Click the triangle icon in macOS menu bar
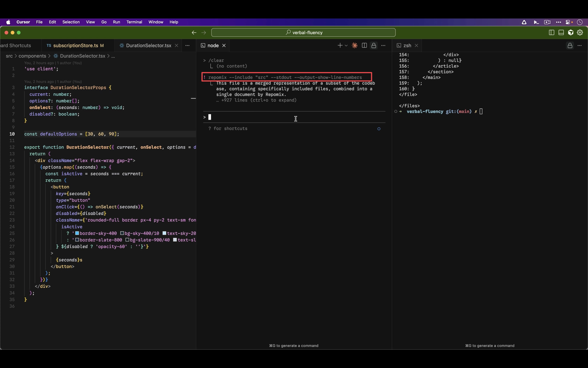588x368 pixels. 524,22
